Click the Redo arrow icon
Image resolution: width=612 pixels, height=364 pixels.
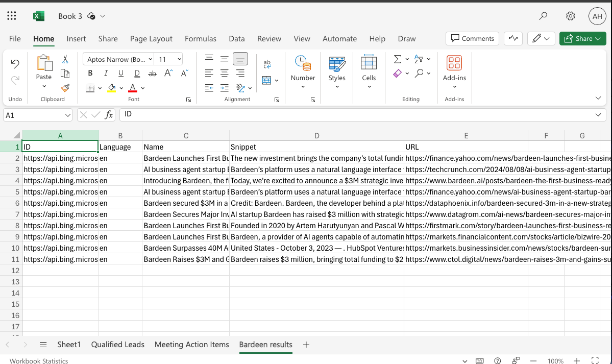click(x=15, y=80)
